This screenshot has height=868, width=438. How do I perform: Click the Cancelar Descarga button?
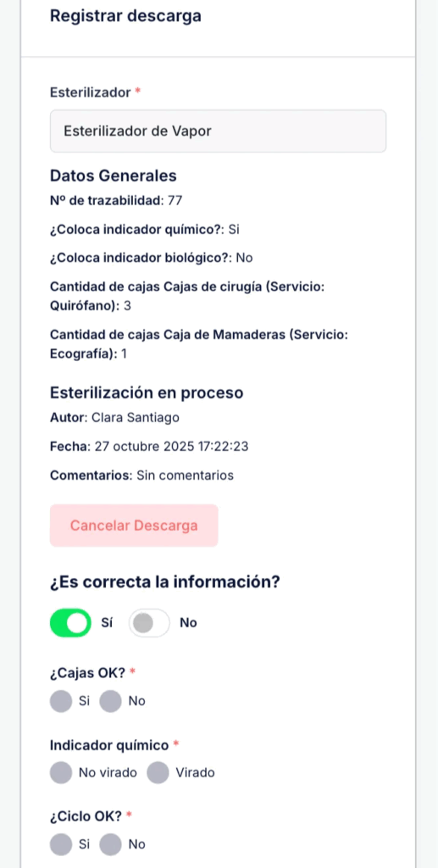point(134,526)
